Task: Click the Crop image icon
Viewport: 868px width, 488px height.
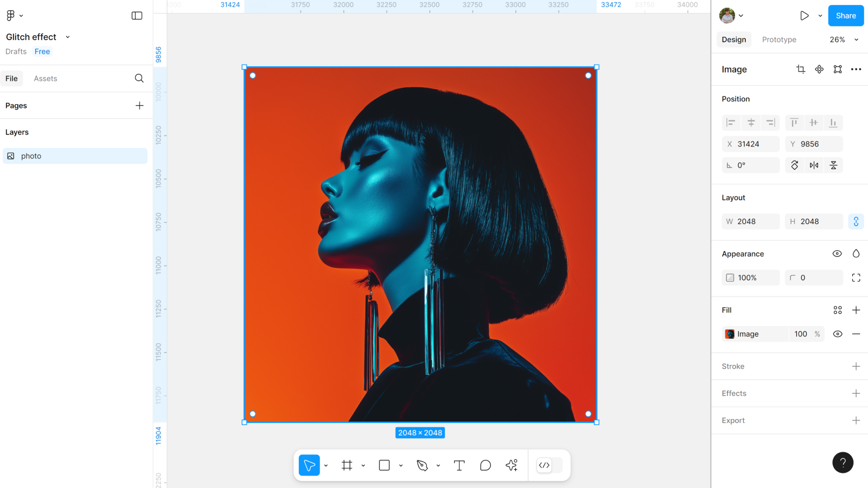Action: point(801,69)
